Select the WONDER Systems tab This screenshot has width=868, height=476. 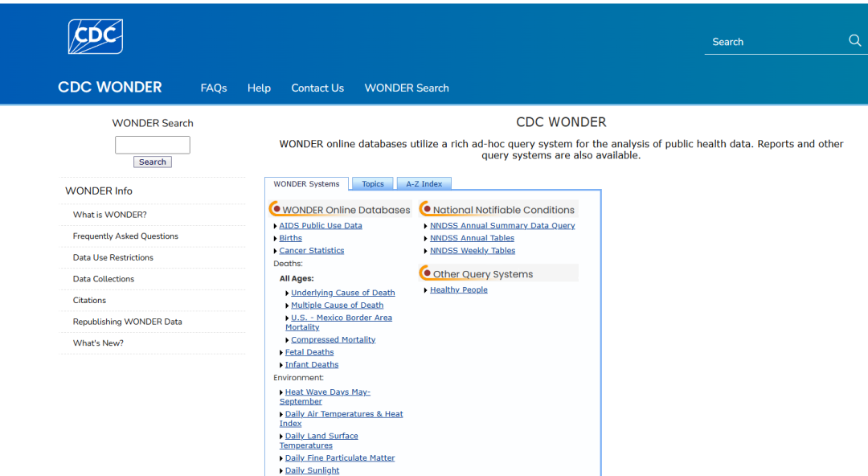pos(306,184)
